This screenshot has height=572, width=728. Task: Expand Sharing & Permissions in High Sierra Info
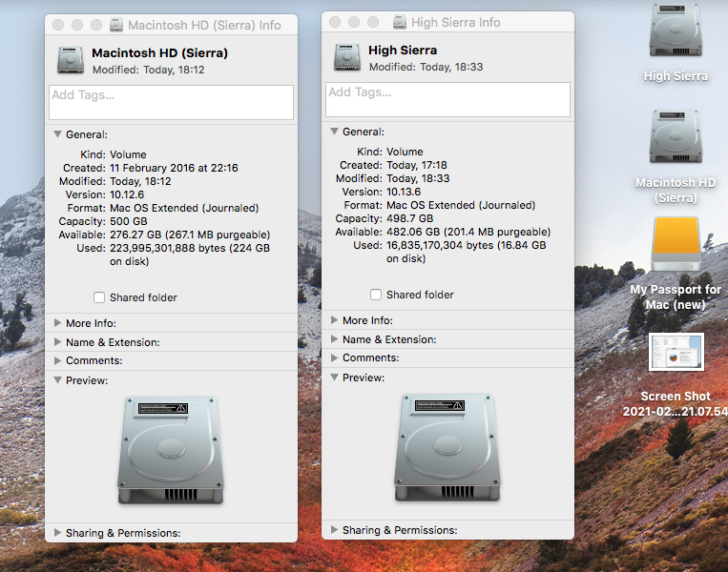[x=334, y=530]
